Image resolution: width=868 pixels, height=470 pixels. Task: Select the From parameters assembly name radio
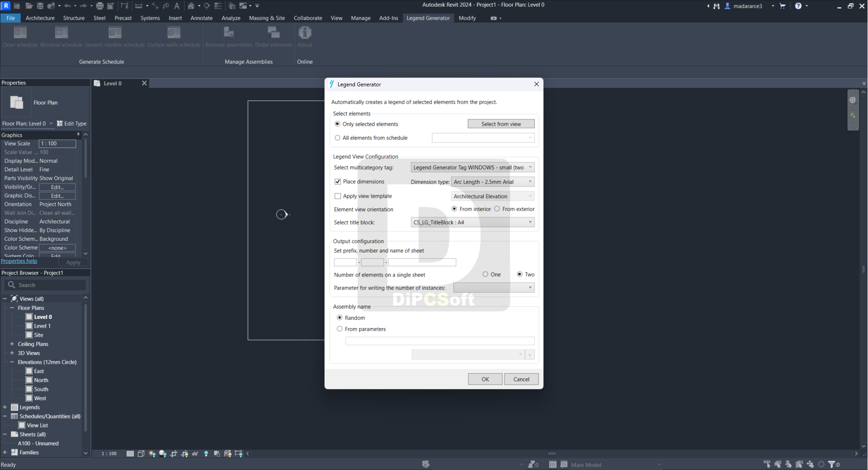pos(340,329)
